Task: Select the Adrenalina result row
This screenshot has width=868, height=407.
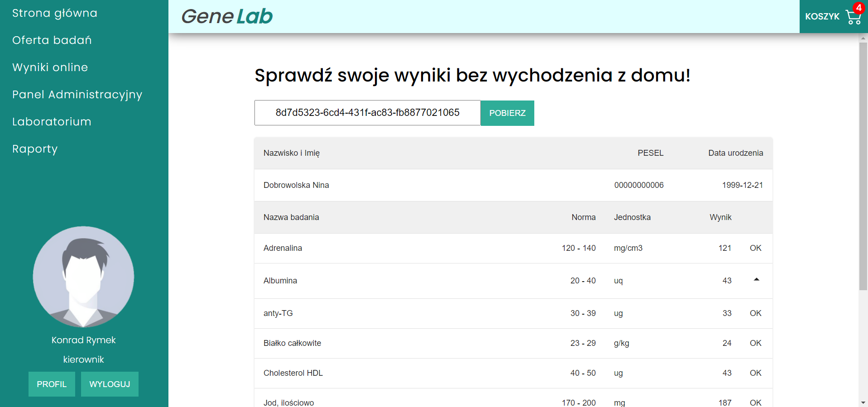Action: click(x=513, y=248)
